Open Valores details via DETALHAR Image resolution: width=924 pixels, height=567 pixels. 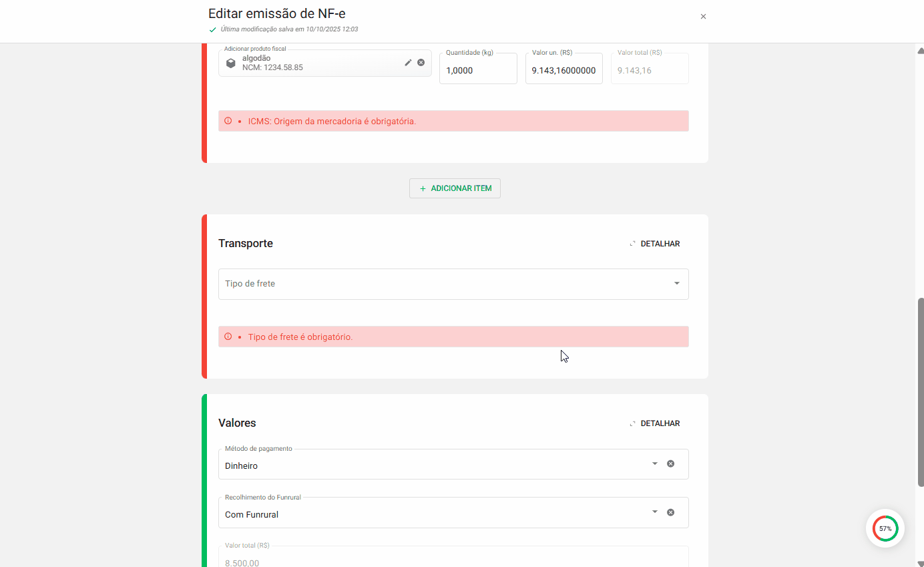[x=660, y=423]
